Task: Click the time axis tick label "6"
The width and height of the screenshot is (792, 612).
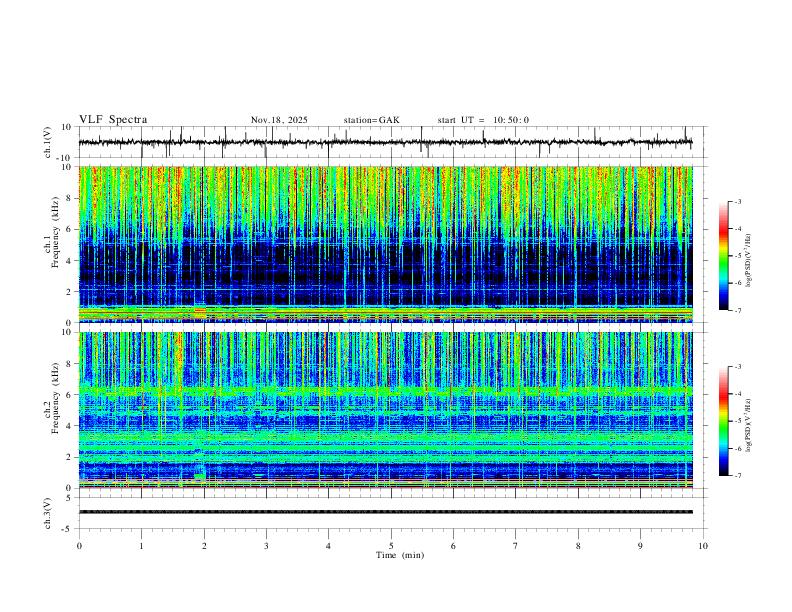Action: pos(454,546)
